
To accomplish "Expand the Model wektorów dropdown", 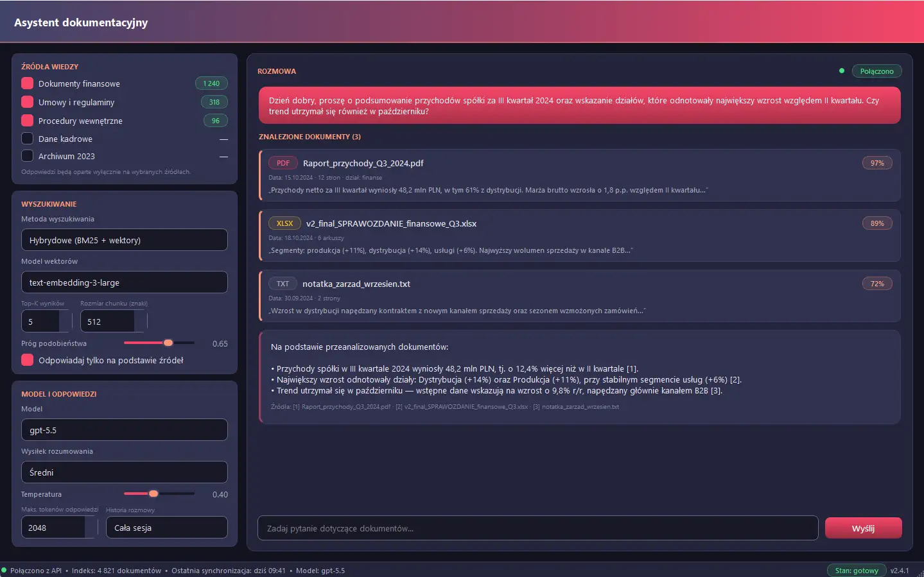I will 125,282.
